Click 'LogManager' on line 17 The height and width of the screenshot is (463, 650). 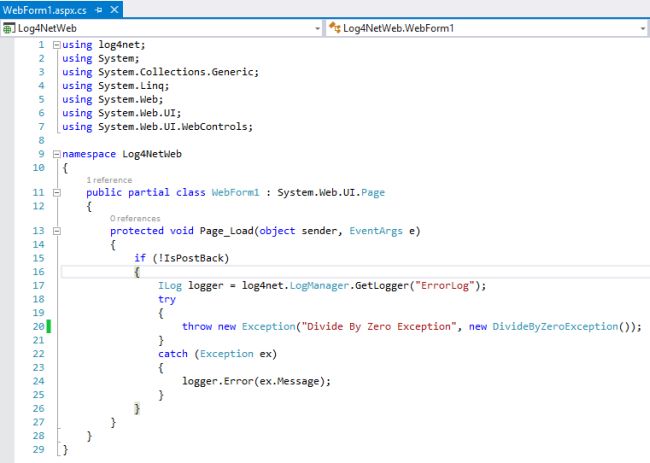(x=319, y=286)
